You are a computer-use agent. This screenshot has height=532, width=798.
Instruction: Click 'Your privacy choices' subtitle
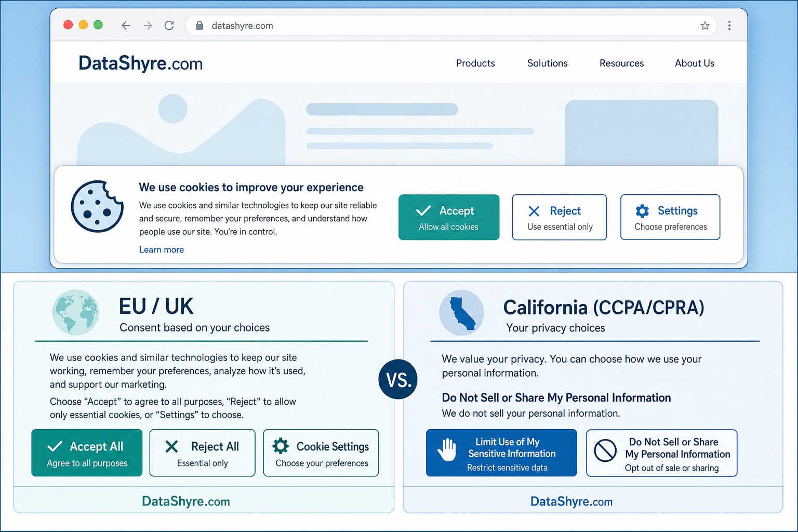(556, 328)
